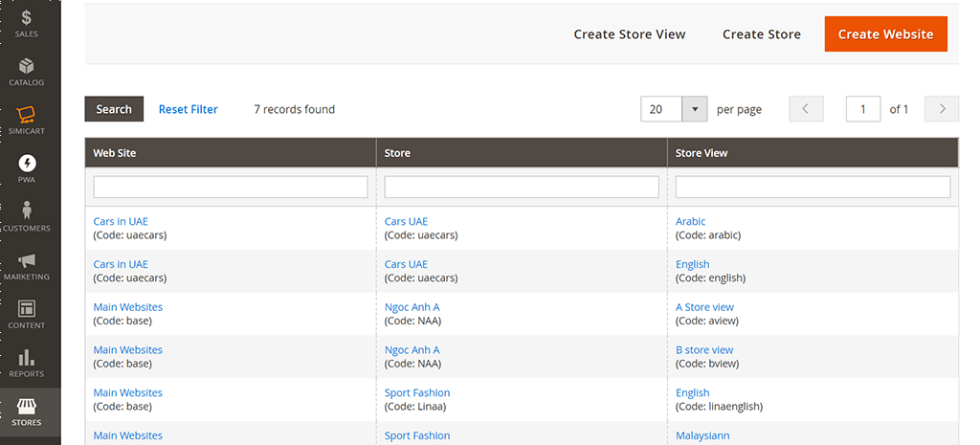This screenshot has width=980, height=445.
Task: Select the Stores storefront icon
Action: point(27,406)
